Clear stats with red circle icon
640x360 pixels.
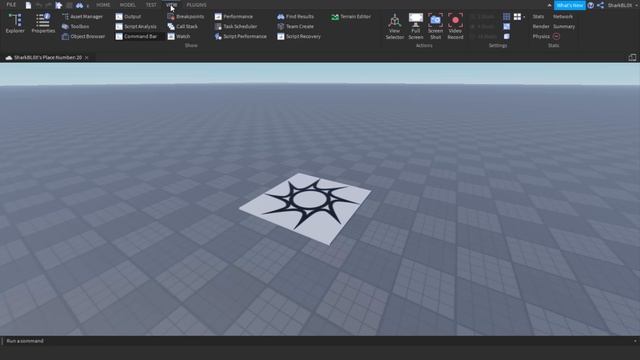(556, 36)
